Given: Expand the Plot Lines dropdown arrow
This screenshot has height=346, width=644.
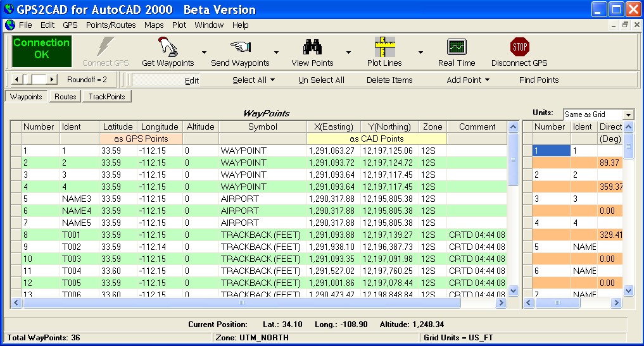Looking at the screenshot, I should click(420, 52).
